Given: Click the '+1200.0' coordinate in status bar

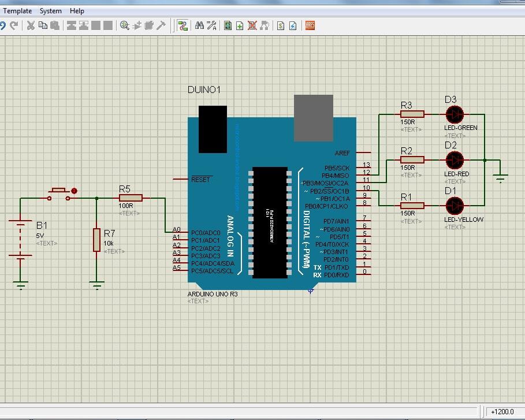Looking at the screenshot, I should pos(502,412).
